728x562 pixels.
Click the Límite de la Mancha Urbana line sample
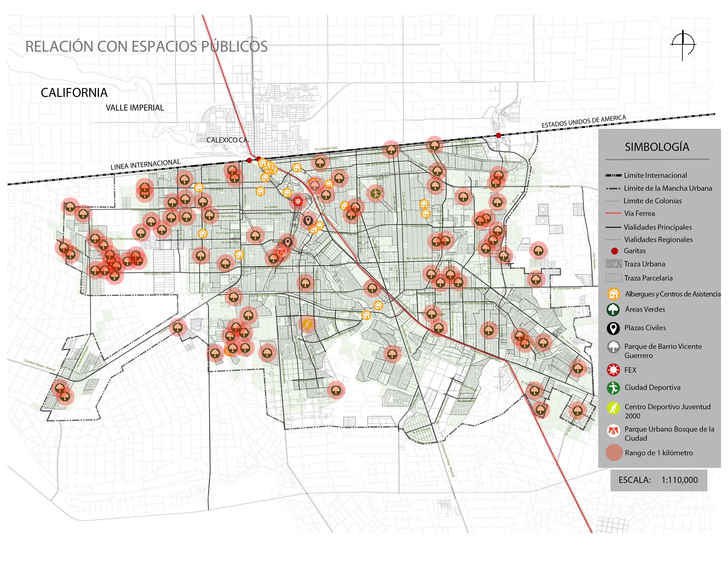point(613,188)
